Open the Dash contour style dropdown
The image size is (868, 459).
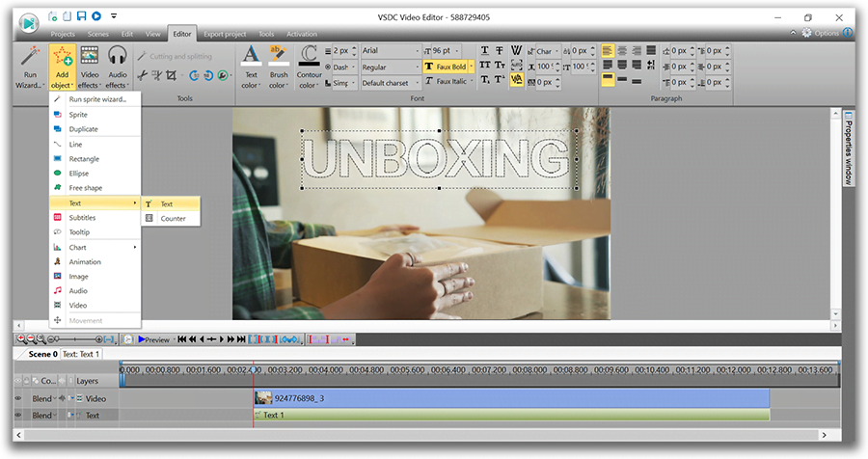[x=344, y=67]
